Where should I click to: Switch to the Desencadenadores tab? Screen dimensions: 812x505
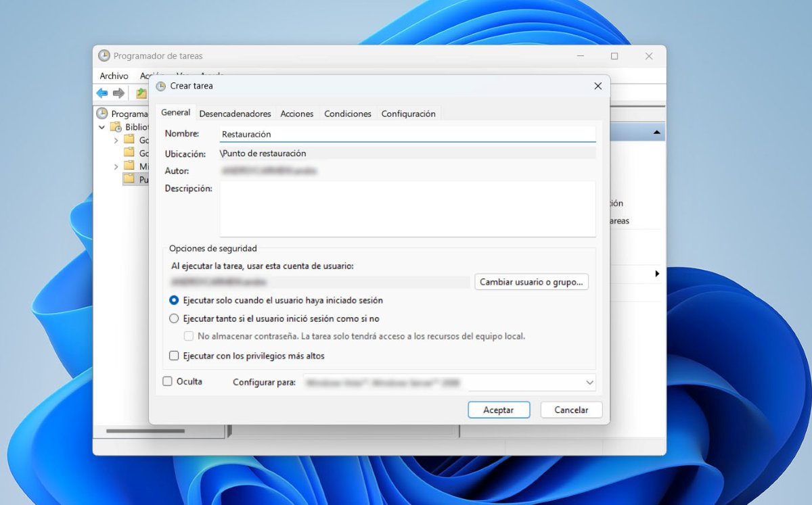[235, 114]
